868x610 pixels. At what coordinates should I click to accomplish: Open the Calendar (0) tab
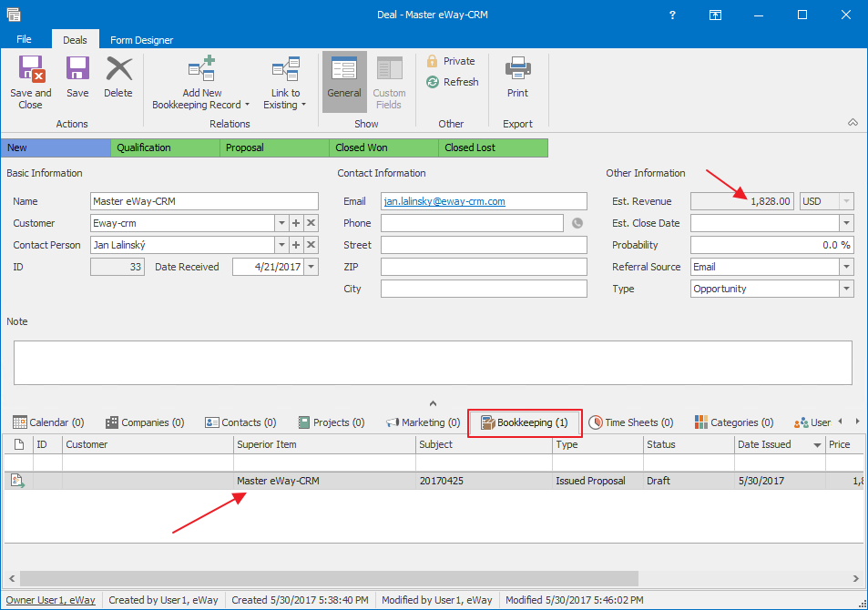click(48, 422)
